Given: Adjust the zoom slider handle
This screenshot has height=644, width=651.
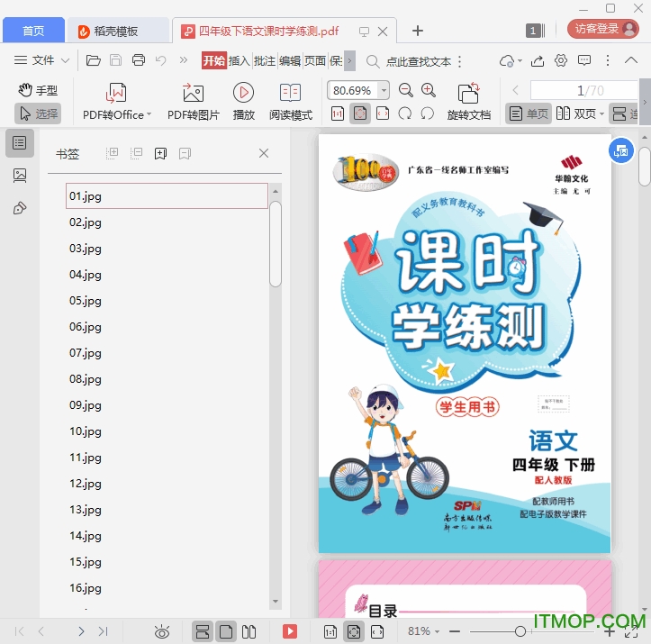Looking at the screenshot, I should click(520, 631).
